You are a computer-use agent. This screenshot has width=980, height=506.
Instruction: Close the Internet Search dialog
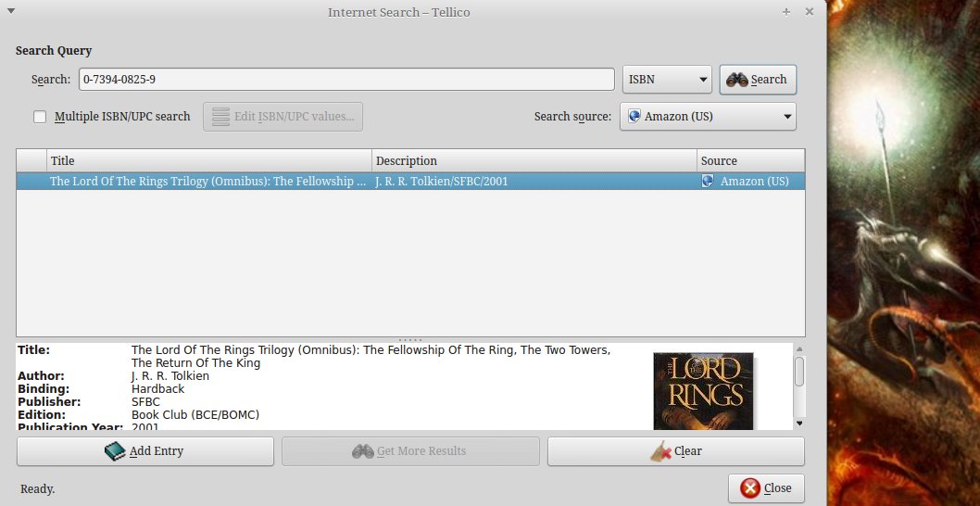(766, 487)
